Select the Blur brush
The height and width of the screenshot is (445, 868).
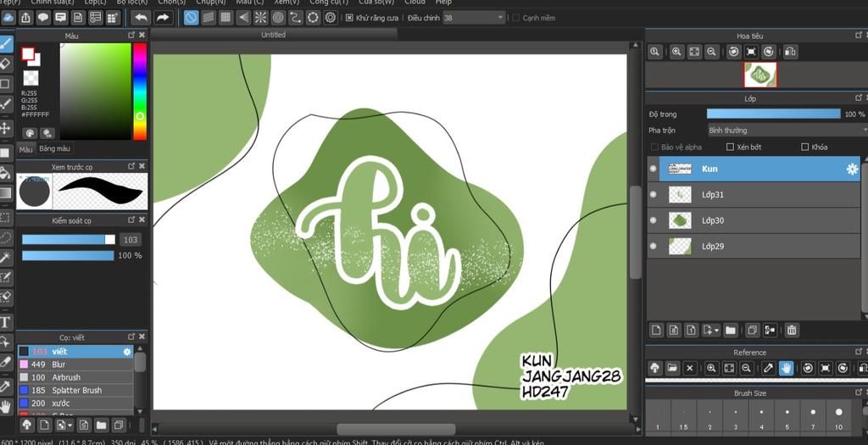(75, 364)
